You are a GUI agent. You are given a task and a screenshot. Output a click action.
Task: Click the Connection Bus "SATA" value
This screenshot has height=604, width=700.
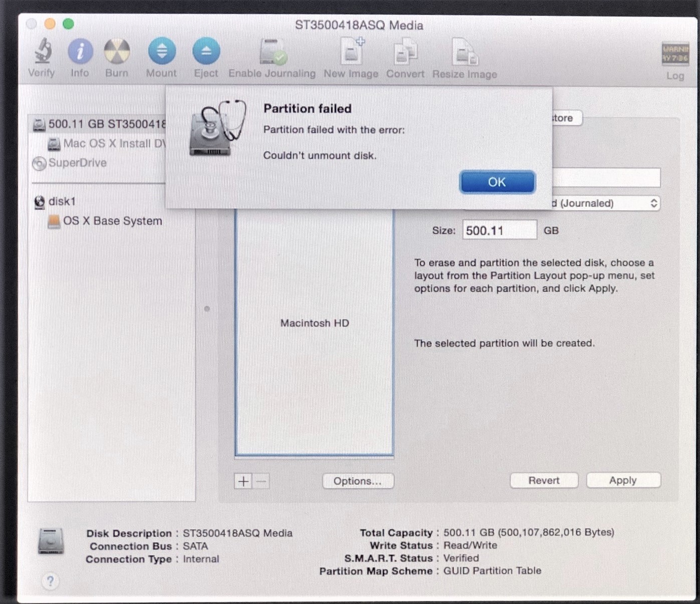[x=195, y=546]
